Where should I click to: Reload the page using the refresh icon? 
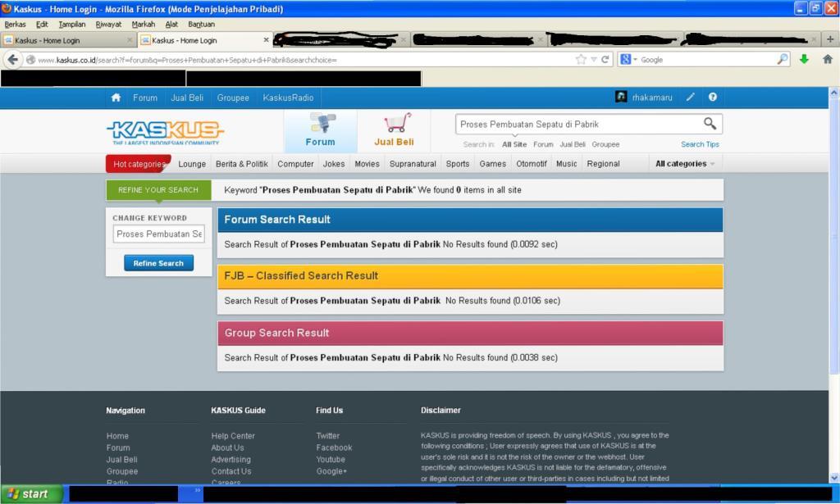click(605, 59)
